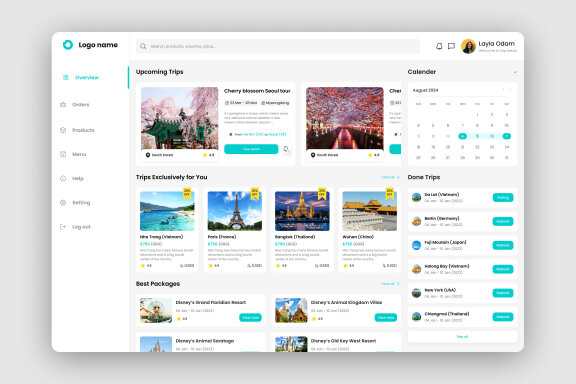Click Rebook for Fuji Moutain (Japan)

pos(503,245)
